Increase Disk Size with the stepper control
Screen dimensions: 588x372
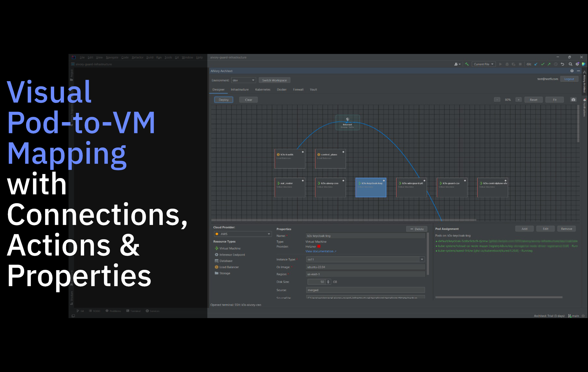pos(328,281)
